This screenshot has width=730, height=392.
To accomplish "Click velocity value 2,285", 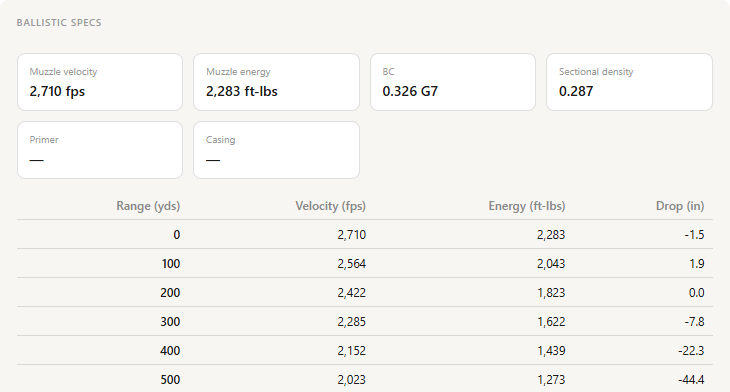I will (x=352, y=322).
